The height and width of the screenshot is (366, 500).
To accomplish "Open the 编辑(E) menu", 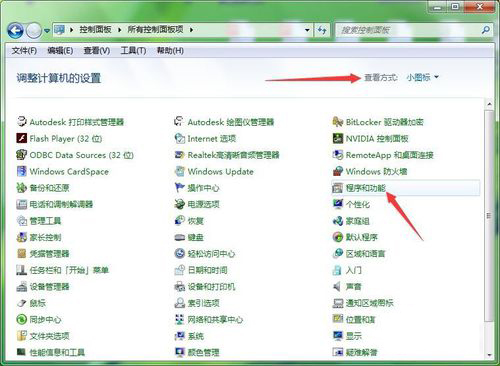I will (x=60, y=51).
